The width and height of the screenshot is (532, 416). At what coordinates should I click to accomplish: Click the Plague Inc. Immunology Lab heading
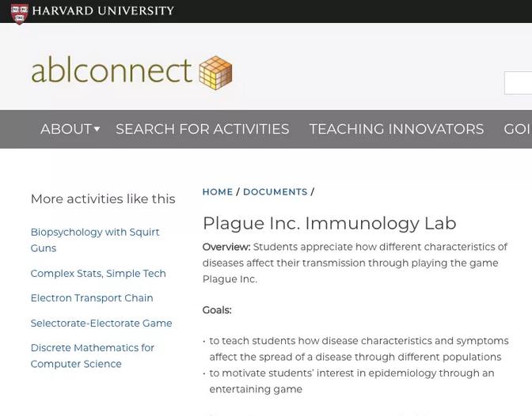click(329, 224)
